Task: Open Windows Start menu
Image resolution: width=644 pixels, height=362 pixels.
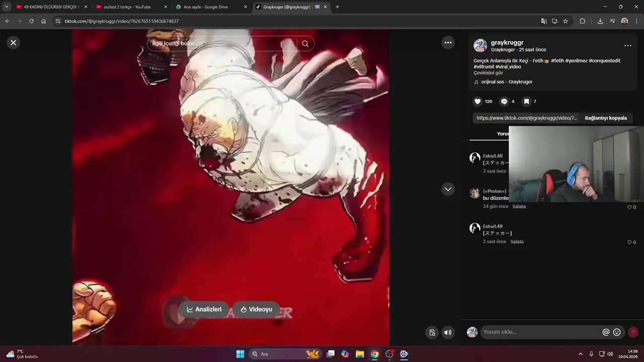Action: click(x=240, y=354)
